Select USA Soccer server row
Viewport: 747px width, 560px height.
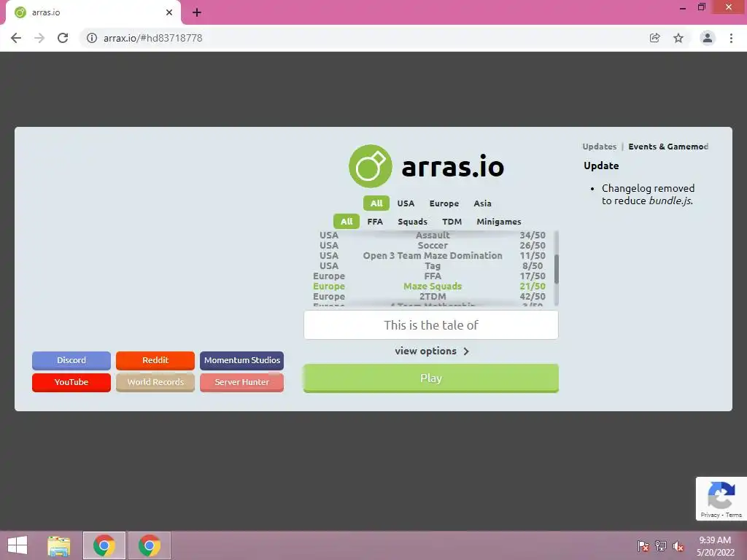point(432,246)
